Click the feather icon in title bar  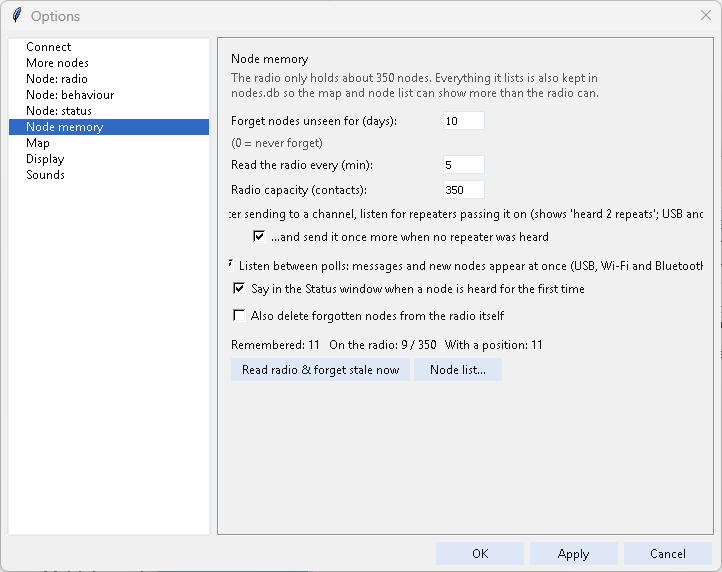coord(17,15)
